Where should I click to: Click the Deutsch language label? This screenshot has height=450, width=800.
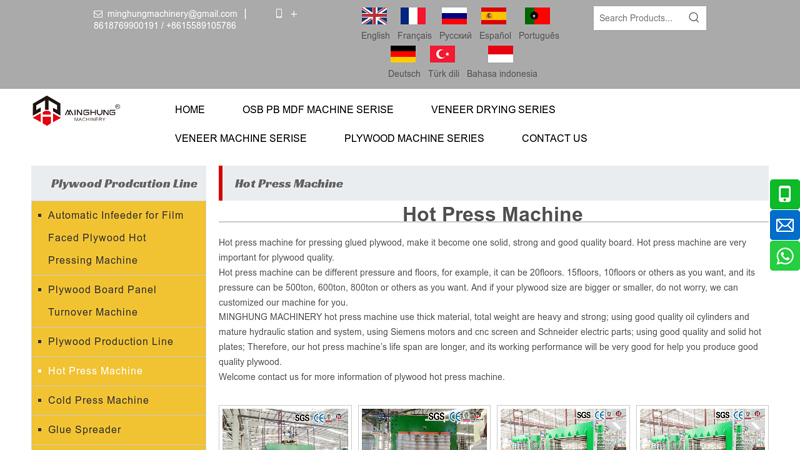point(404,73)
